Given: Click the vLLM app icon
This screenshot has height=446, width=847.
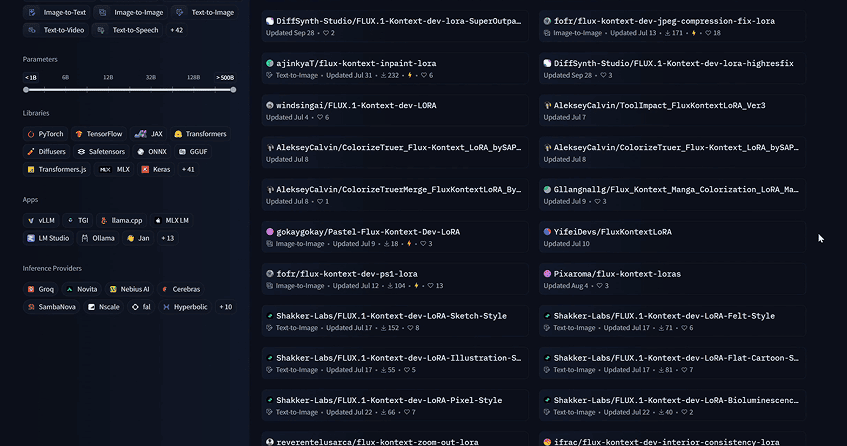Looking at the screenshot, I should (31, 220).
